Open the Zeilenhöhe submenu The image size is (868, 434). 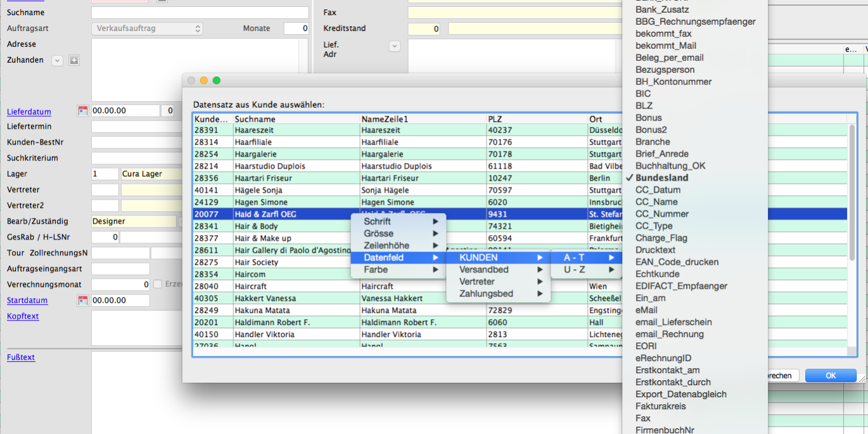399,245
